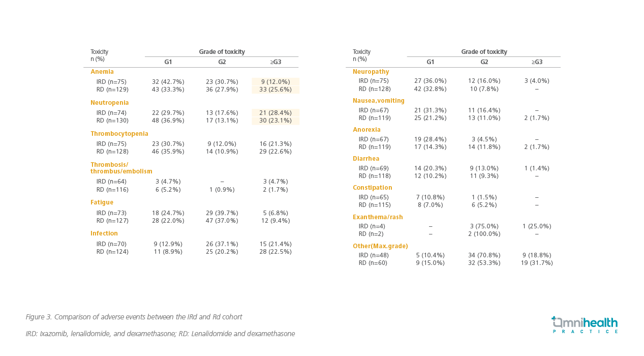Click the Other(Max.grade) heading
Viewport: 644px width, 356px height.
coord(380,246)
